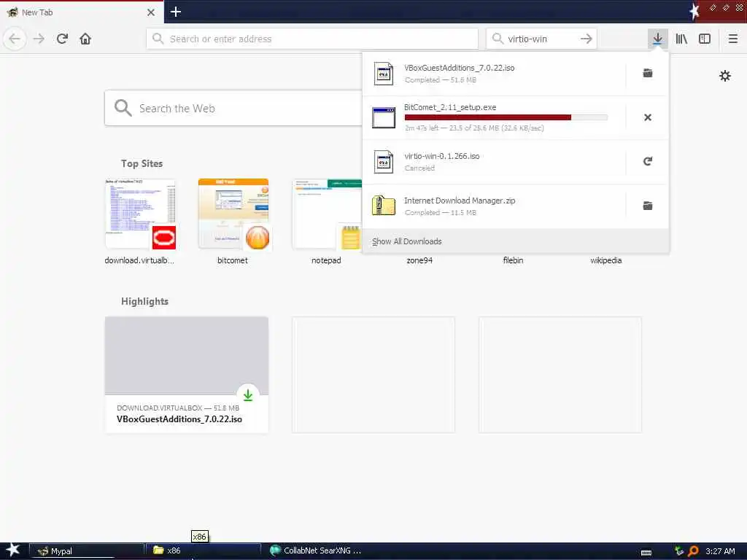Go forward using the forward arrow
Viewport: 747px width, 560px height.
[x=39, y=39]
